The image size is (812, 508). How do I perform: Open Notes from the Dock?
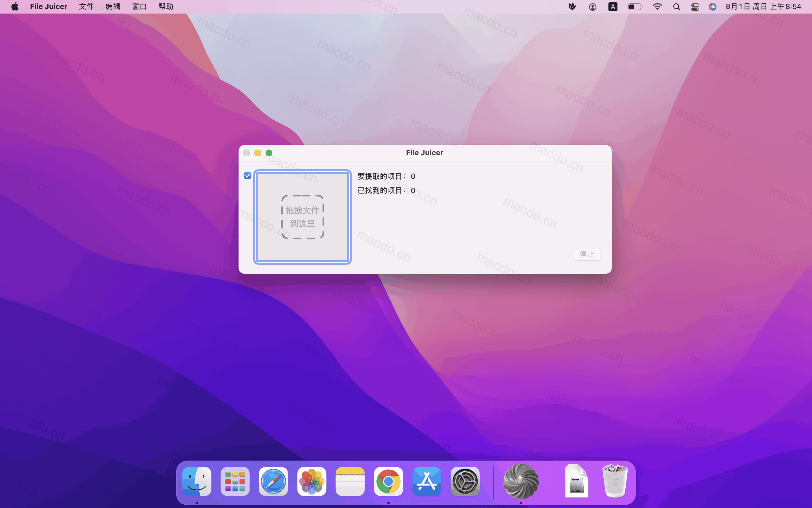[350, 481]
